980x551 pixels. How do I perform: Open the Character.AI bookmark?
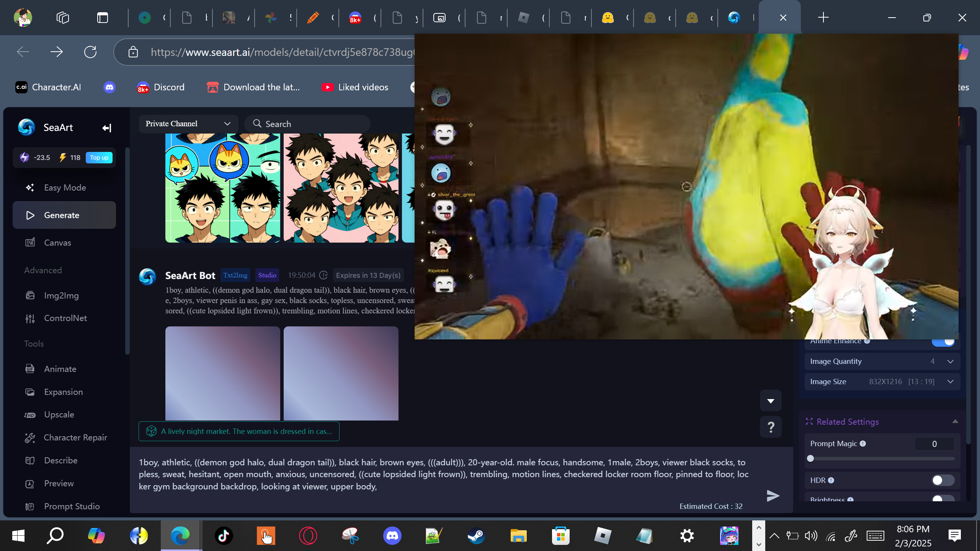click(48, 87)
